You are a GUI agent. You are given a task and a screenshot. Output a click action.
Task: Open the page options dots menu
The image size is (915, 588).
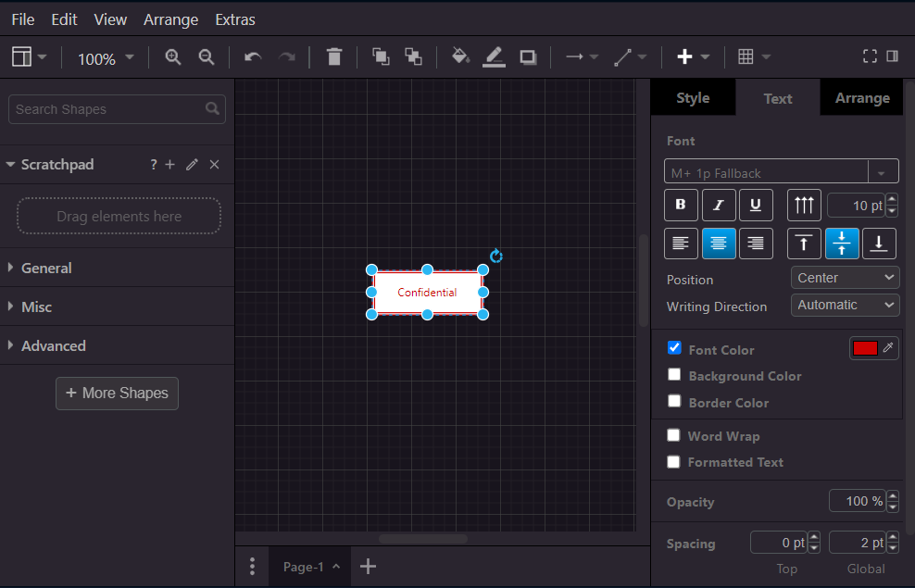point(252,566)
